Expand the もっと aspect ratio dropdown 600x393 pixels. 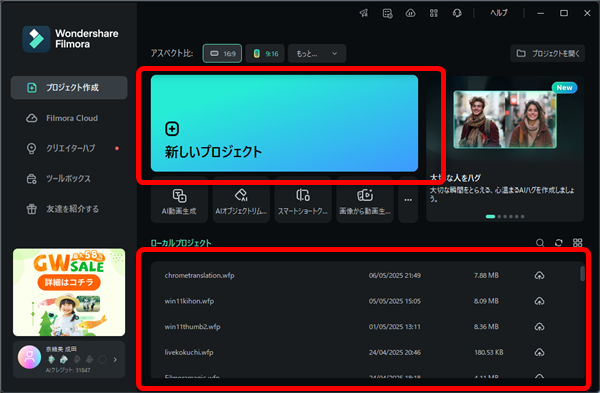(x=317, y=53)
